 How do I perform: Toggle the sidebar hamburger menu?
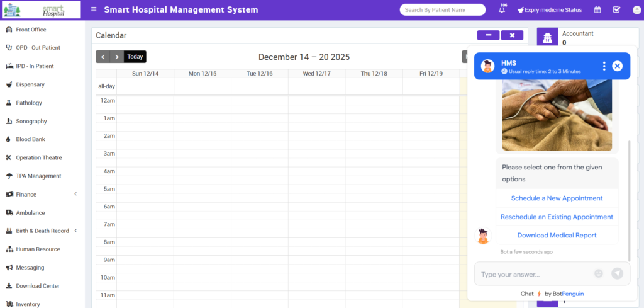click(94, 9)
